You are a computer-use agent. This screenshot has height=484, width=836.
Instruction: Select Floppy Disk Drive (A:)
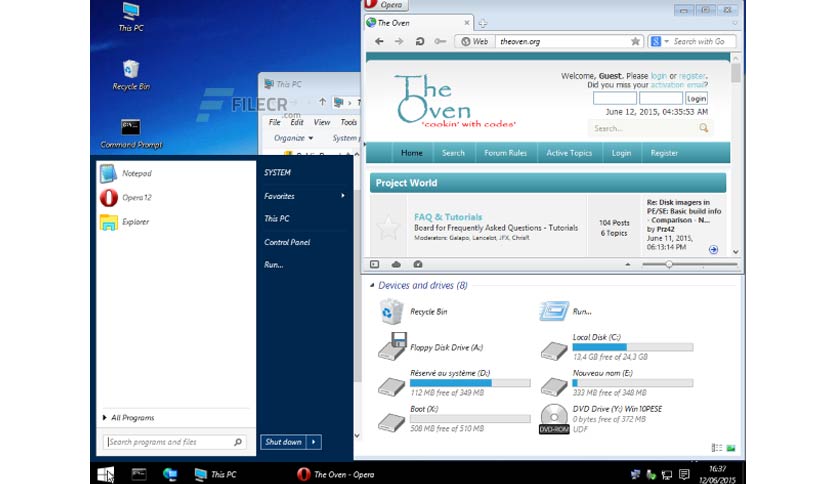pos(430,347)
